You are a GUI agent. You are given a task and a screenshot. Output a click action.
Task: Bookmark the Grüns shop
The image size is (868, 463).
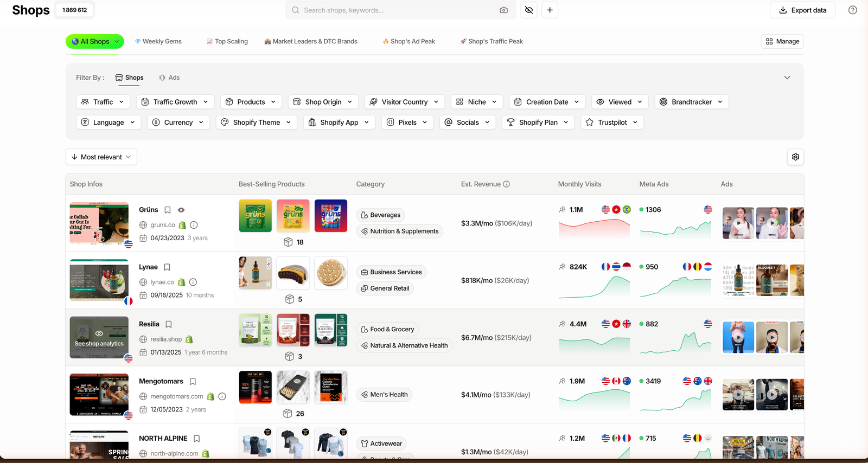click(168, 210)
